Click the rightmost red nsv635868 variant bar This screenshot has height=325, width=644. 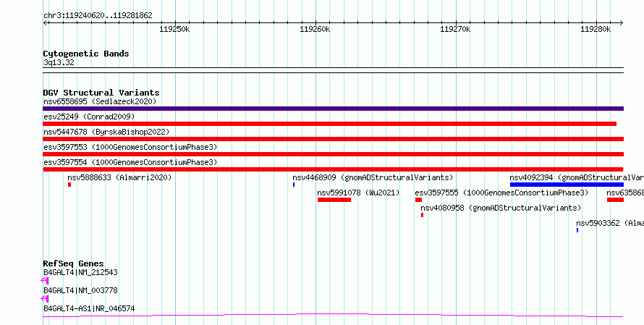615,200
